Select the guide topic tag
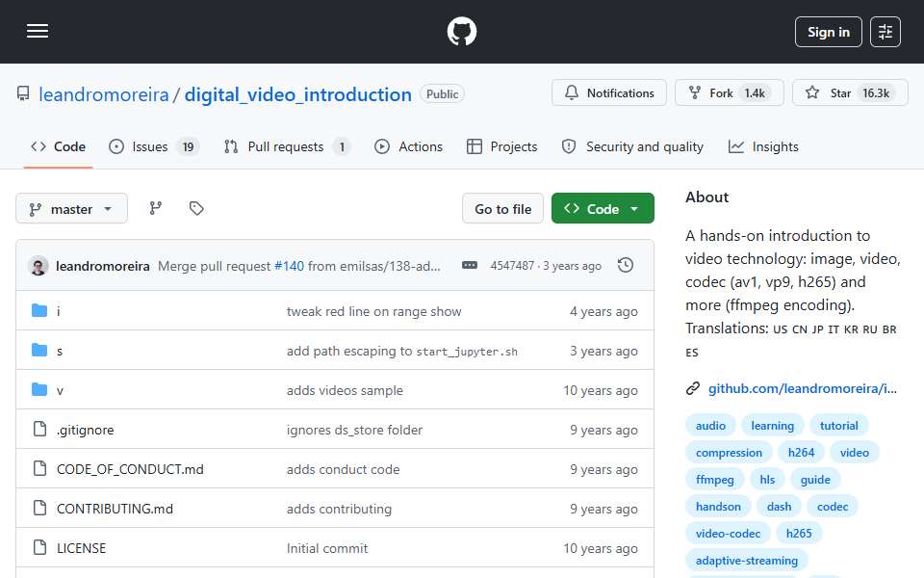Screen dimensions: 924x578 click(815, 480)
